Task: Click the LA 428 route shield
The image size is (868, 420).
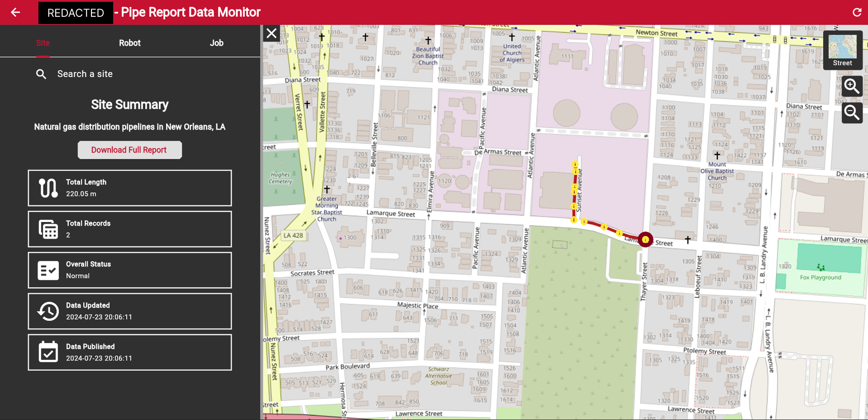Action: click(293, 236)
